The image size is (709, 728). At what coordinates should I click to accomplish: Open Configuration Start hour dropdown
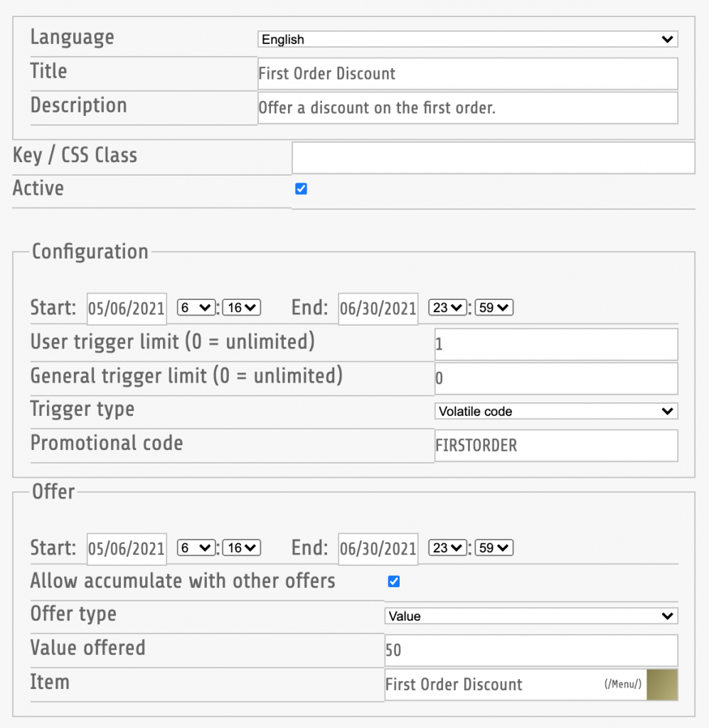click(x=196, y=307)
